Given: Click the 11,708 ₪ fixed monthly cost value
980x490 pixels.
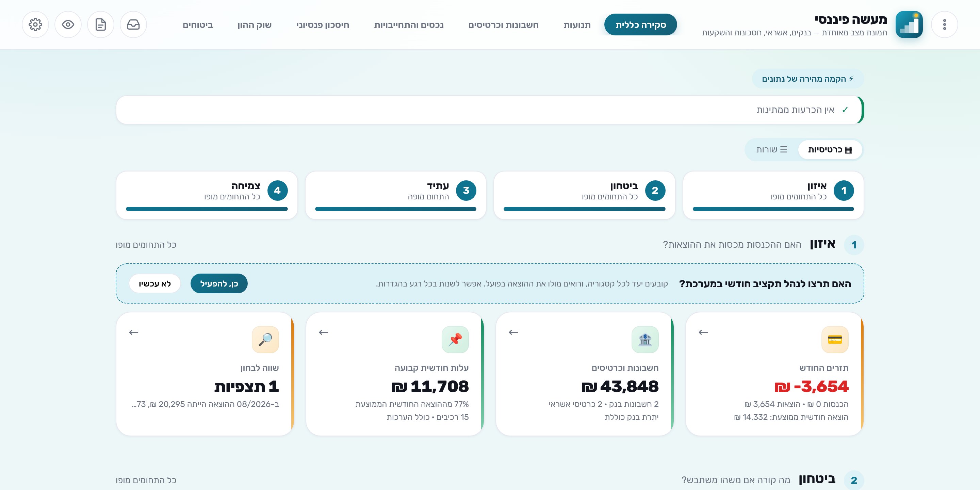Looking at the screenshot, I should coord(430,387).
